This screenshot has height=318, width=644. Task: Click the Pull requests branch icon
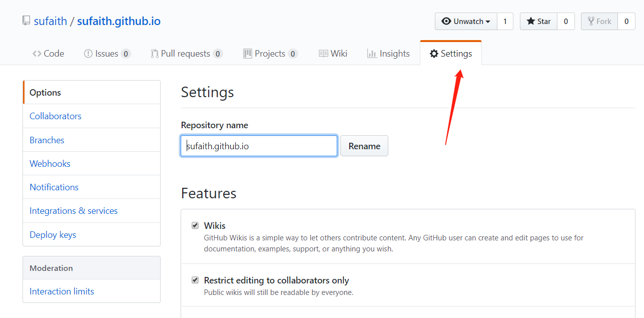[155, 54]
